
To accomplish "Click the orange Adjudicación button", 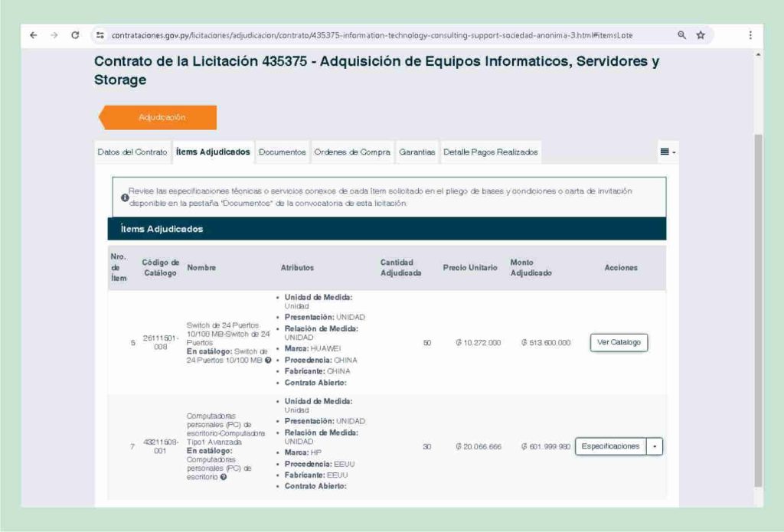I will click(158, 118).
